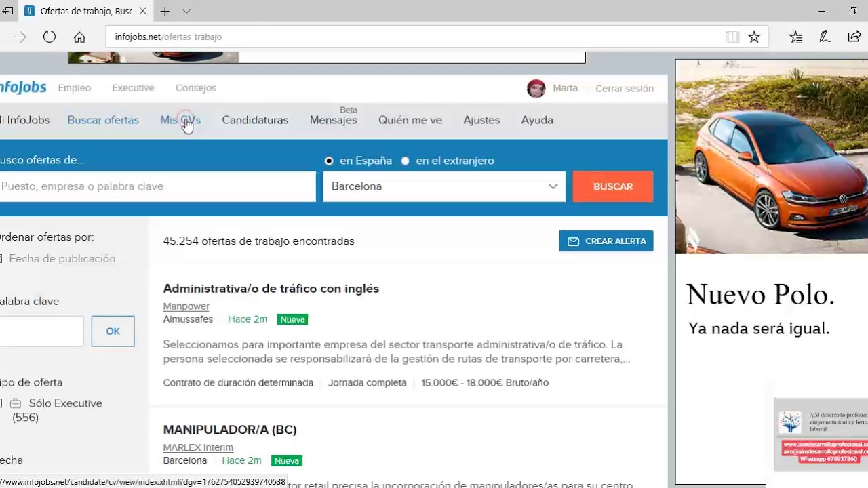Show tab previews chevron
This screenshot has height=488, width=868.
pos(186,11)
